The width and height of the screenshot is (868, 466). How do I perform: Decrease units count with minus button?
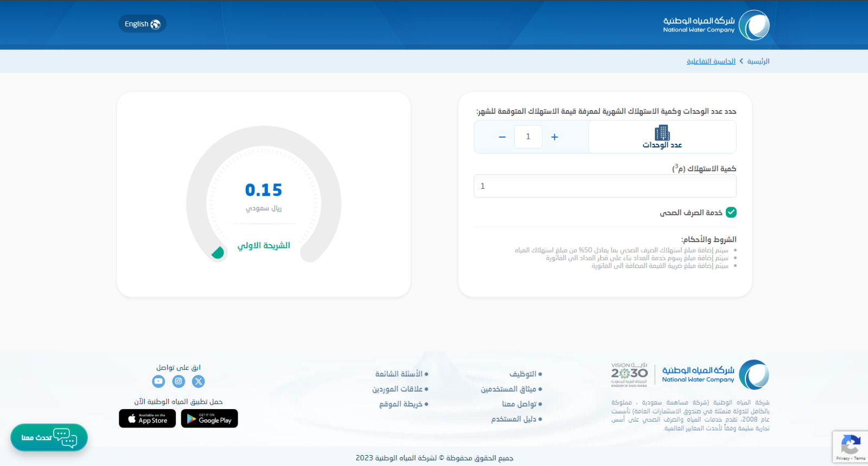pyautogui.click(x=502, y=137)
